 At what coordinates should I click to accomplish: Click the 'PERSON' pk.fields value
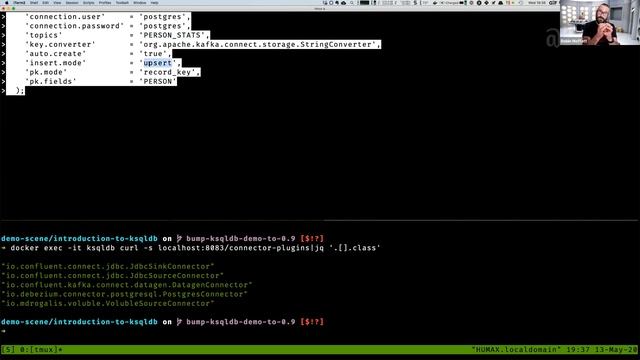[x=158, y=82]
